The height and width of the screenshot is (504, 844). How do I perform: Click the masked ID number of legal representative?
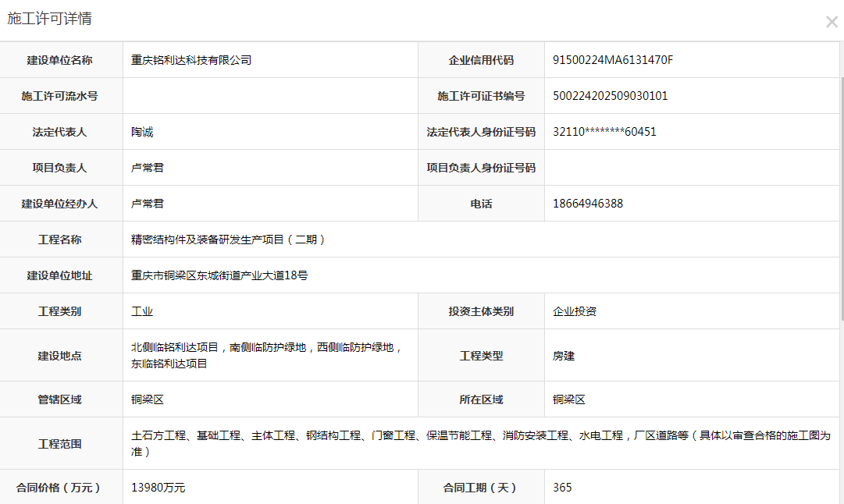[x=604, y=132]
